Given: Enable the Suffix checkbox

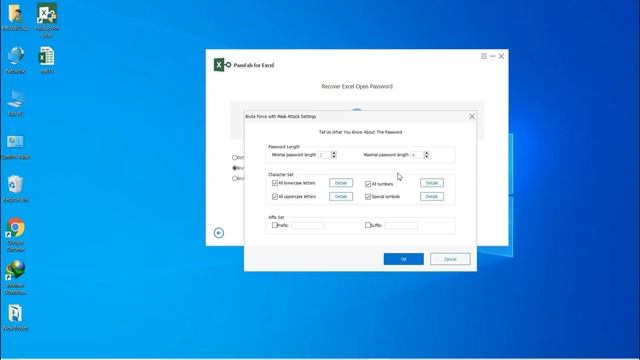Looking at the screenshot, I should (367, 225).
